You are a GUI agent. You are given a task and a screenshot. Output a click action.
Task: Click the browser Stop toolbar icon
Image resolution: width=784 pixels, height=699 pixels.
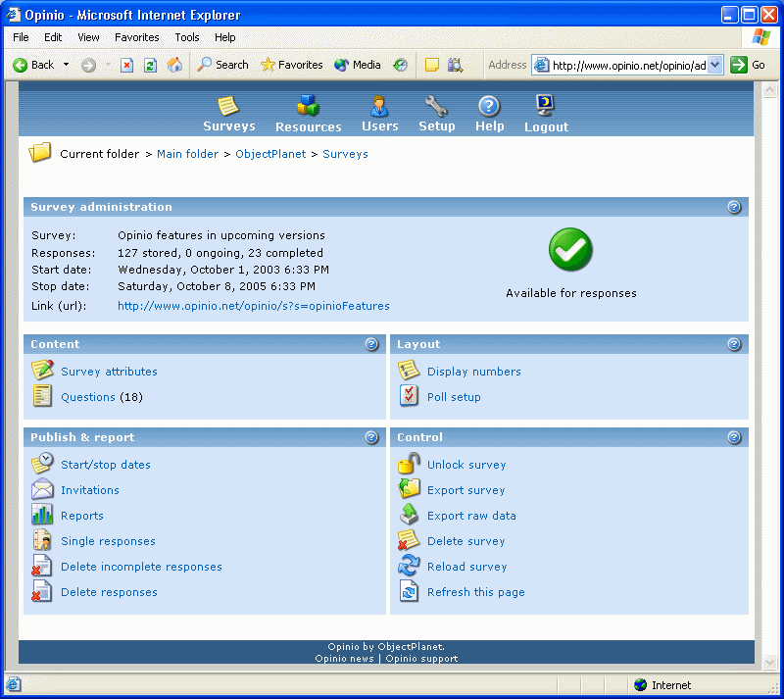click(x=127, y=65)
